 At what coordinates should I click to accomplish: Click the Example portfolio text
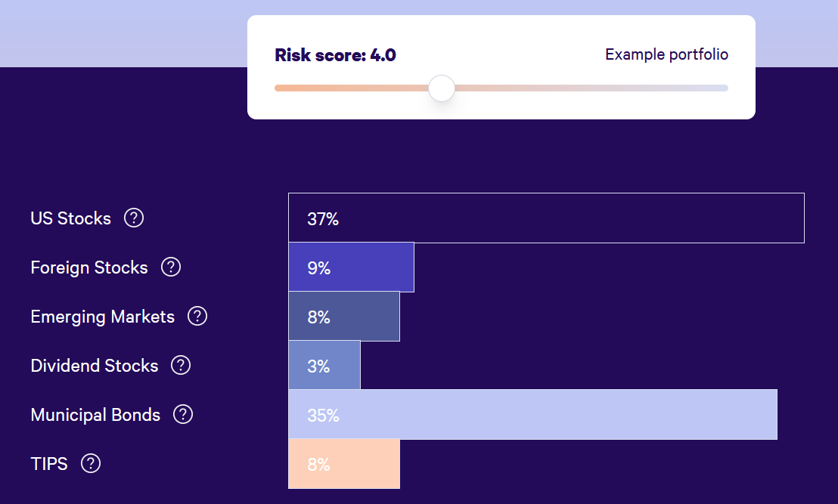pyautogui.click(x=666, y=54)
